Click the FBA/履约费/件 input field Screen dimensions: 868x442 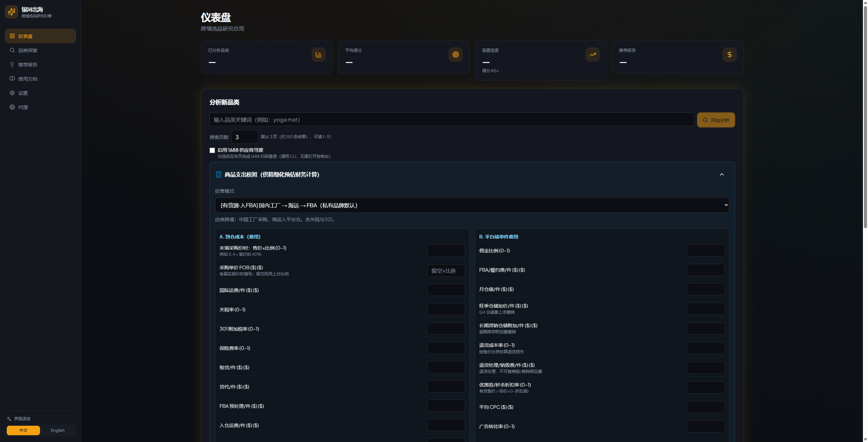point(706,270)
